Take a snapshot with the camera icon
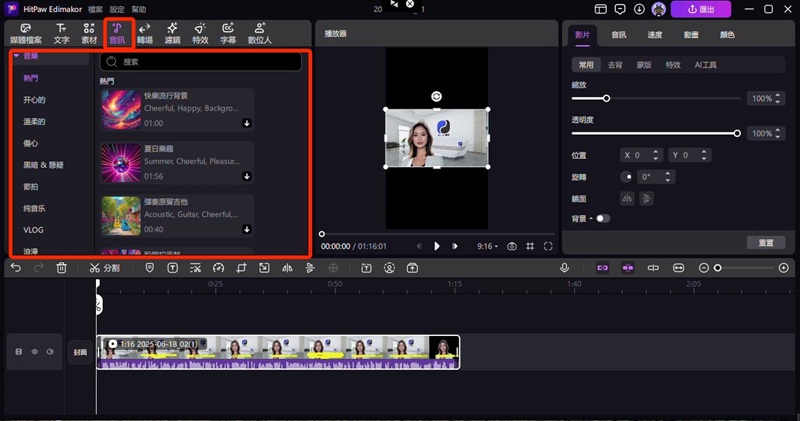Image resolution: width=800 pixels, height=421 pixels. 512,246
